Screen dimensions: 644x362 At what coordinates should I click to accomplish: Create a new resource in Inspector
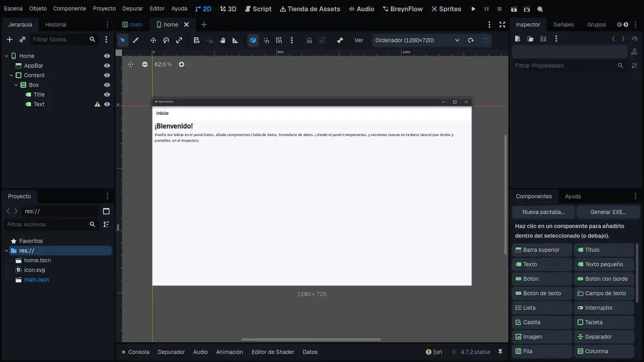tap(517, 39)
